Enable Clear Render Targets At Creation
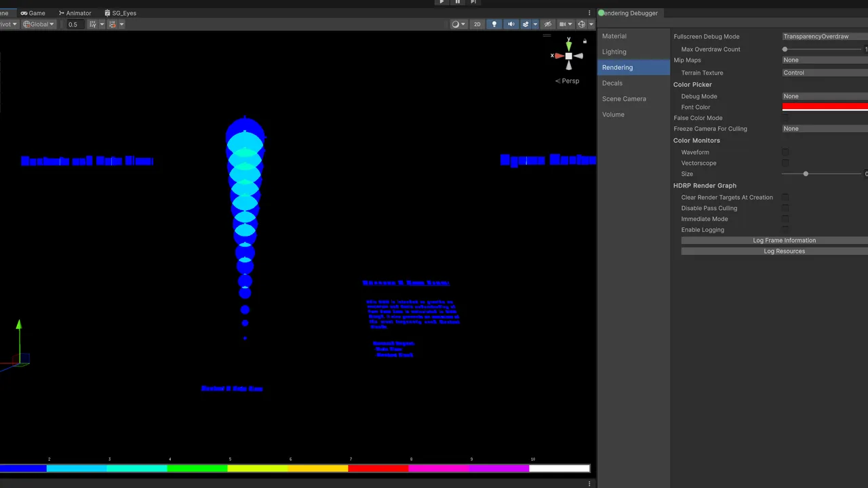This screenshot has width=868, height=488. point(785,197)
